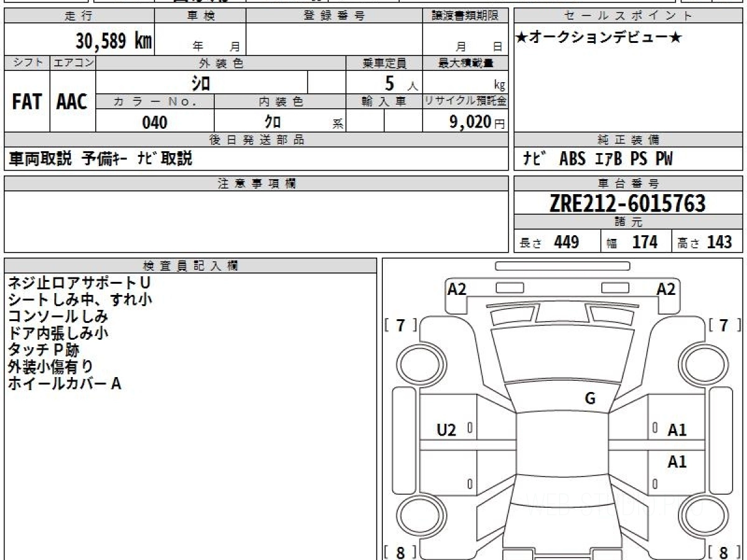Click the AAC air conditioner value

(72, 102)
